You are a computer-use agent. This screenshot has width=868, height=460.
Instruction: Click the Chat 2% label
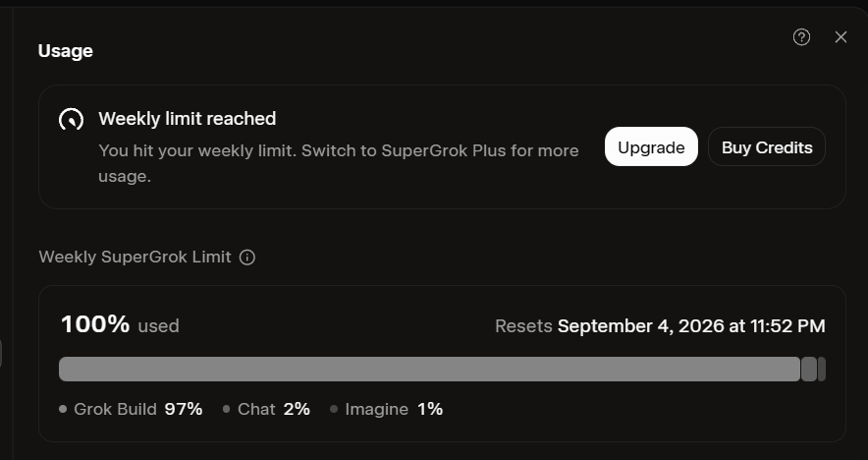tap(274, 409)
